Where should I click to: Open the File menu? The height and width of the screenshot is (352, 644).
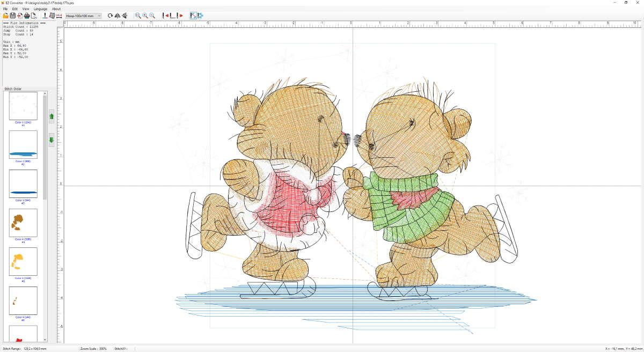(5, 9)
